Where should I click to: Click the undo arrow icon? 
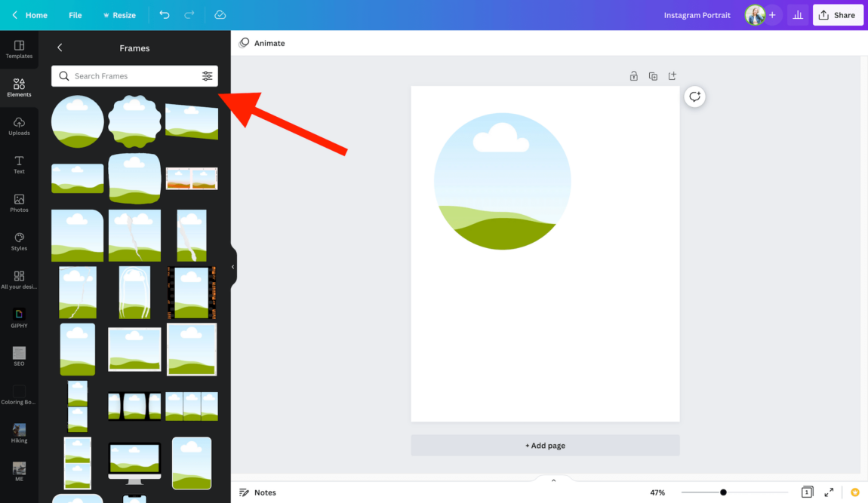point(165,15)
